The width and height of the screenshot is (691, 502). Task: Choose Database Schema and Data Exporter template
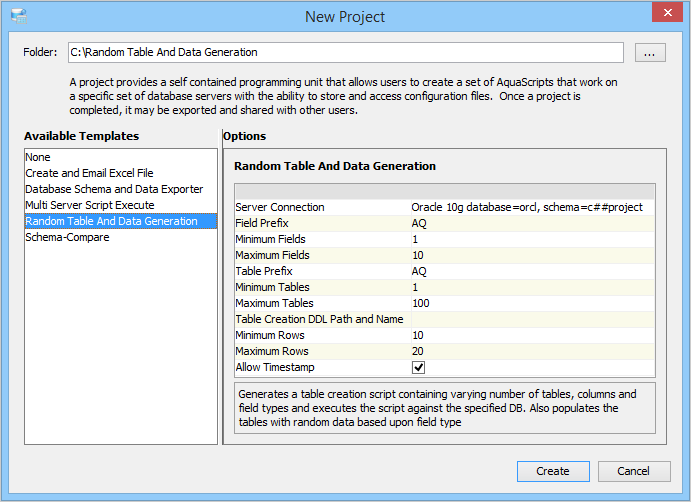[114, 189]
